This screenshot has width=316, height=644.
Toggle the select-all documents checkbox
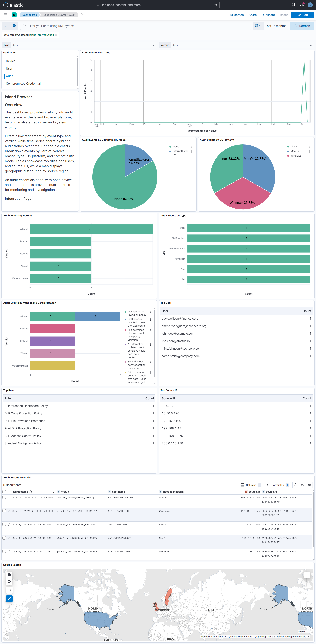[x=4, y=492]
